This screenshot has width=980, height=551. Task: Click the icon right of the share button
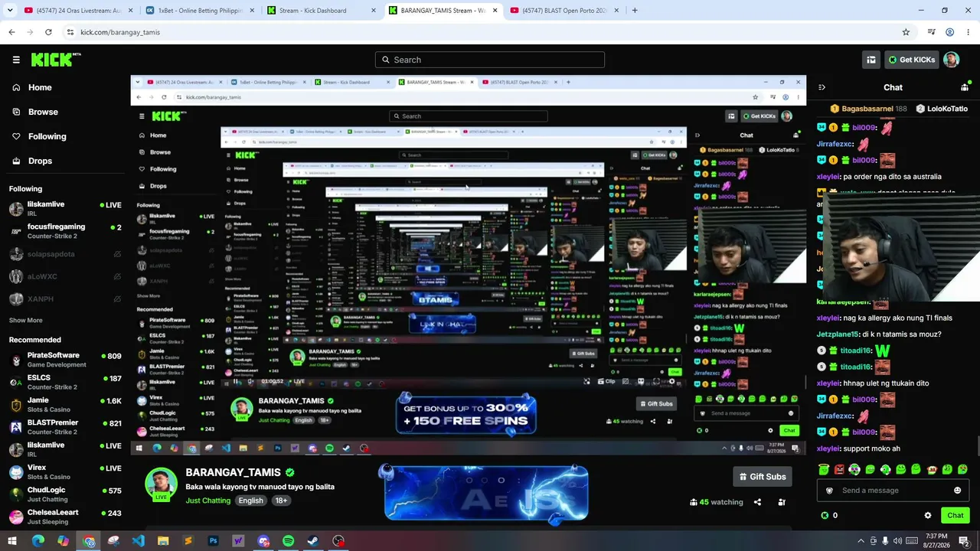pos(782,502)
